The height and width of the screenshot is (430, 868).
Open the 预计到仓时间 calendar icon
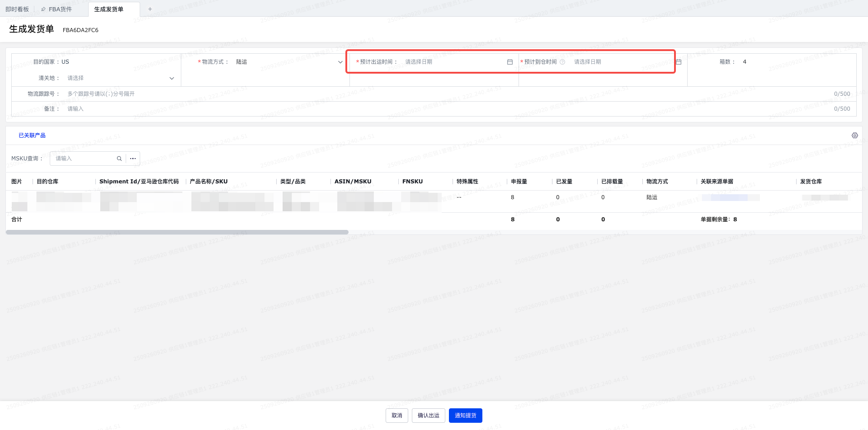click(x=679, y=62)
